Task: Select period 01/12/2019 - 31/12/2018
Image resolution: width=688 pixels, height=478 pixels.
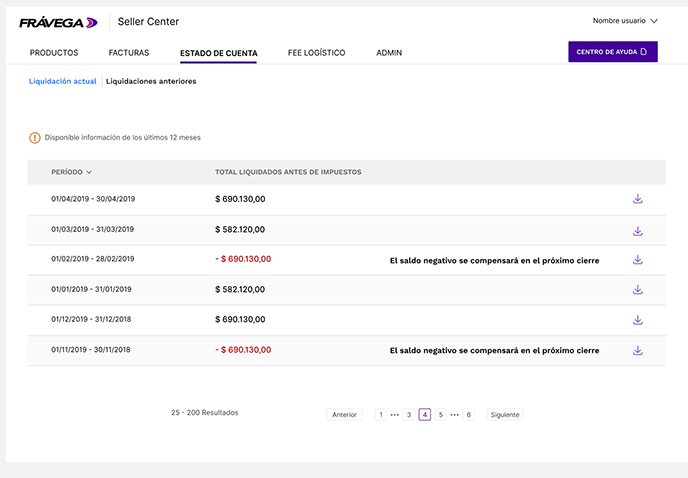Action: click(x=91, y=319)
